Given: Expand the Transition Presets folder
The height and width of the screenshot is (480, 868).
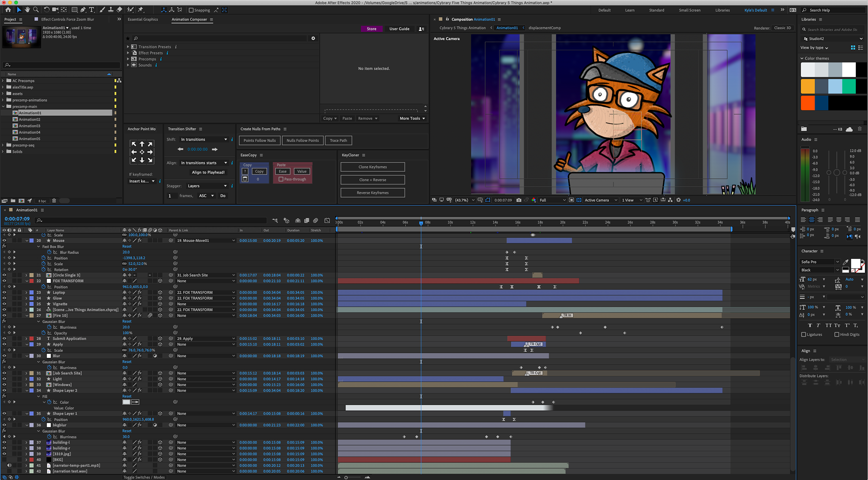Looking at the screenshot, I should pos(128,47).
